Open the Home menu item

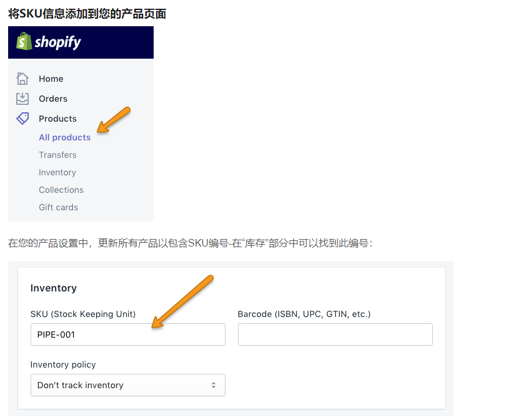point(51,79)
